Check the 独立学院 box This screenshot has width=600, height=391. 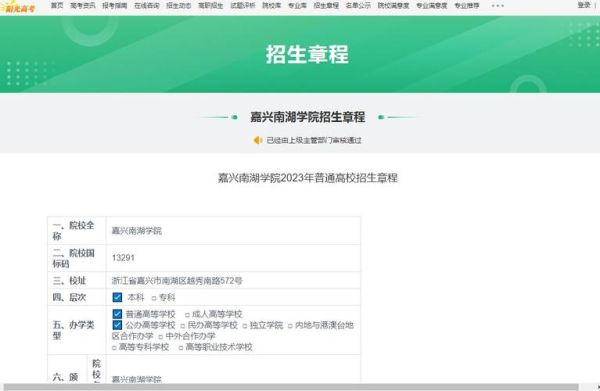(x=245, y=326)
